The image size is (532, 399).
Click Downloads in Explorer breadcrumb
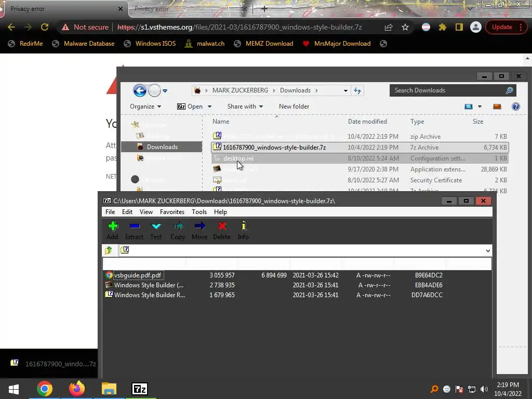click(x=295, y=90)
